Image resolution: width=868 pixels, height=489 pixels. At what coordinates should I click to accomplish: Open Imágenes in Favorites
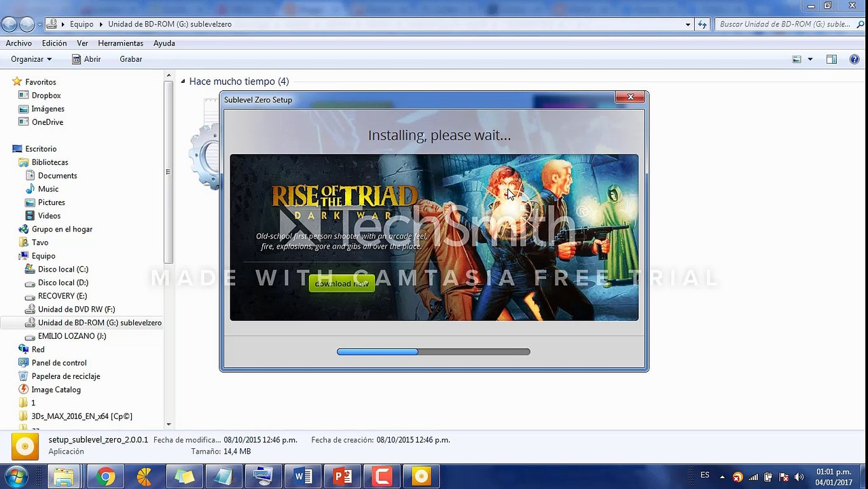(x=48, y=109)
